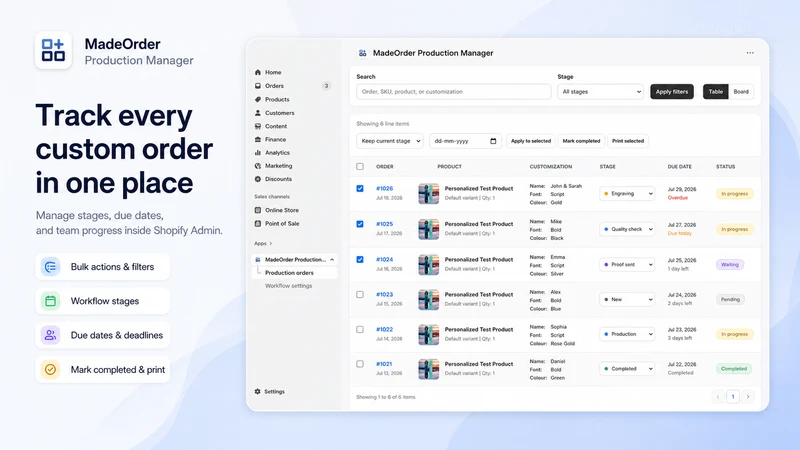Click Apply to selected button
The image size is (800, 450).
(x=531, y=141)
